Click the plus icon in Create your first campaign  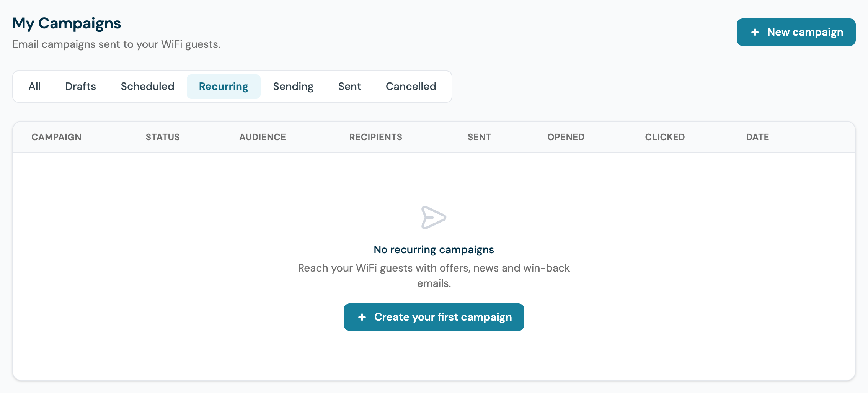pyautogui.click(x=362, y=317)
